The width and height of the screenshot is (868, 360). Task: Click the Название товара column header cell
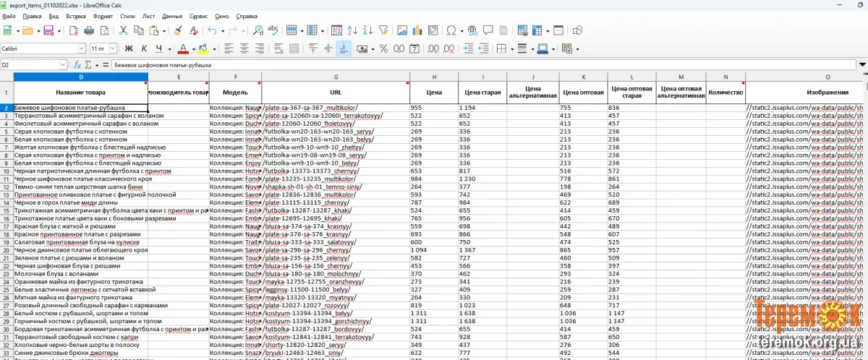(80, 93)
